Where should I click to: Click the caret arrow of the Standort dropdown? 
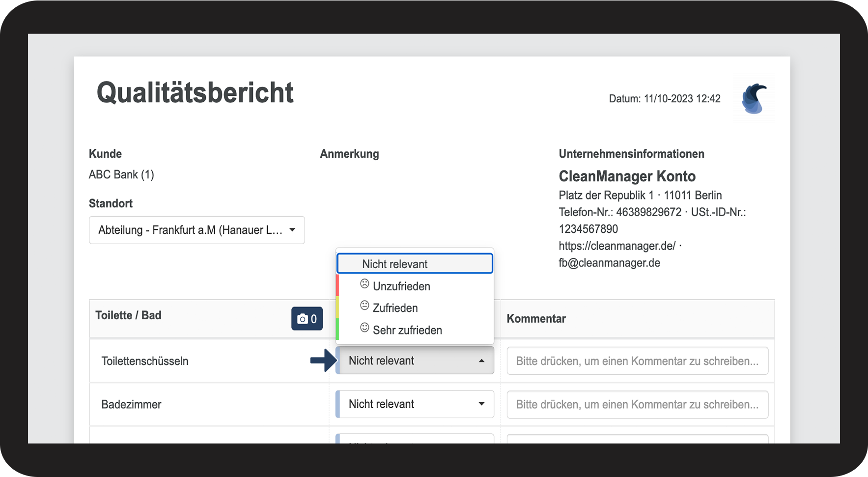(292, 230)
